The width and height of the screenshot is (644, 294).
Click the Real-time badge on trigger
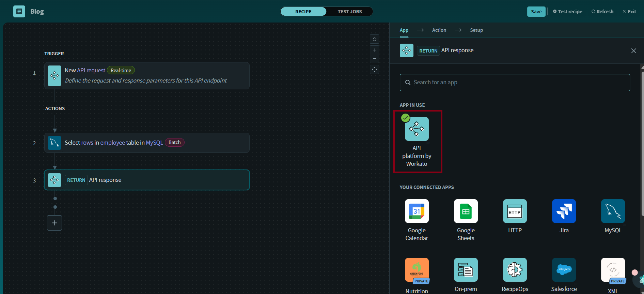click(x=121, y=70)
